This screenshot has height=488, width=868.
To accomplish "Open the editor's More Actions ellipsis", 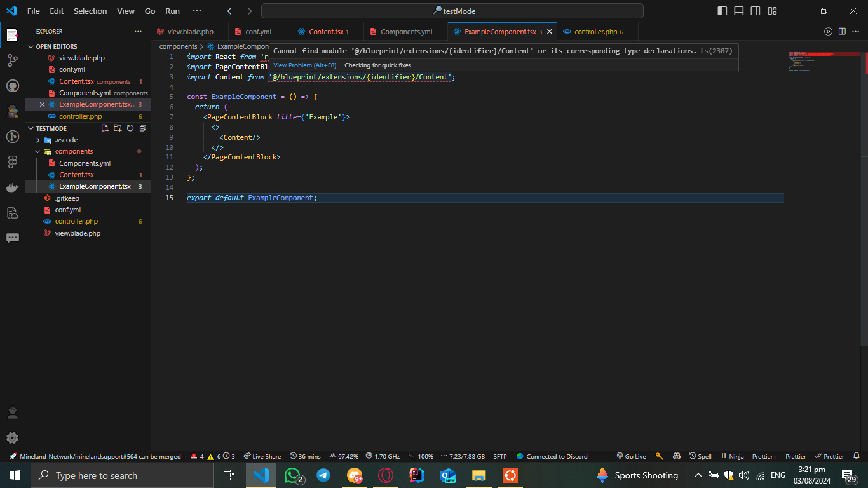I will coord(856,31).
